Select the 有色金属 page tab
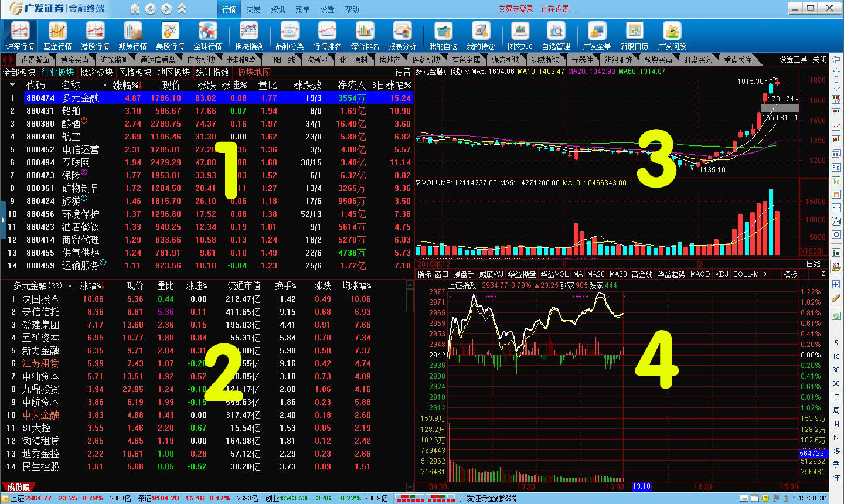The image size is (844, 504). click(x=467, y=59)
